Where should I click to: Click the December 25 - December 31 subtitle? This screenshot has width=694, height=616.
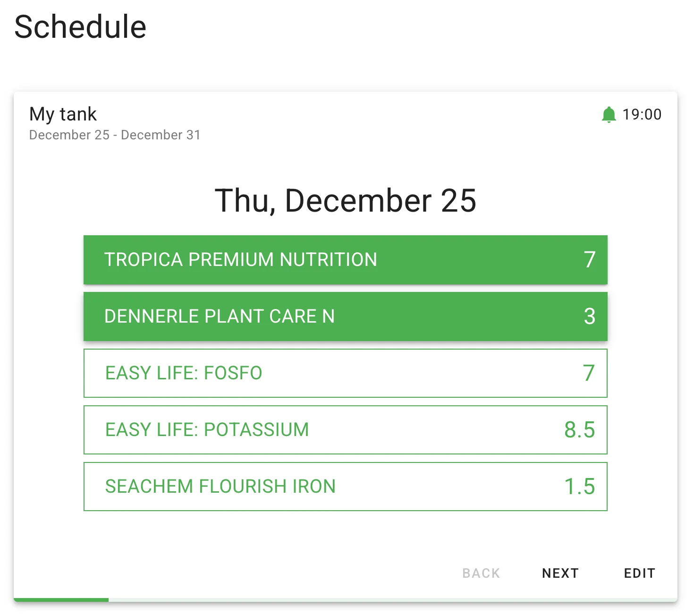click(x=115, y=135)
